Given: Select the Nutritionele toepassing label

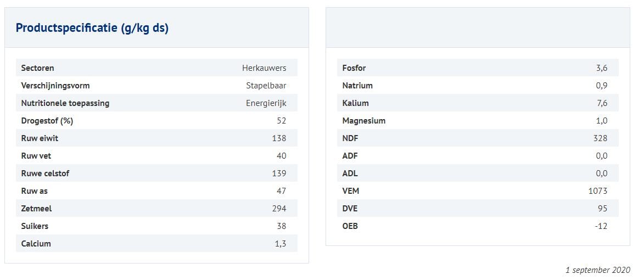Looking at the screenshot, I should click(x=65, y=103).
